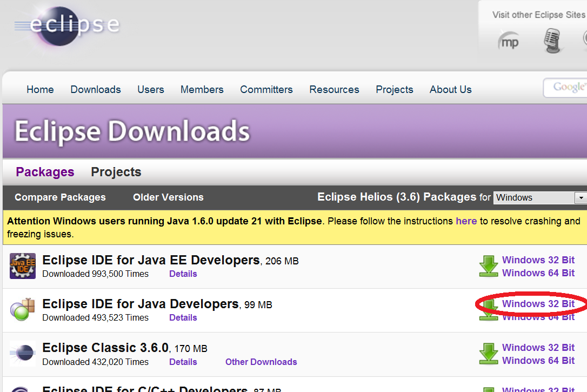Open the Older Versions link
This screenshot has height=392, width=587.
(x=168, y=197)
